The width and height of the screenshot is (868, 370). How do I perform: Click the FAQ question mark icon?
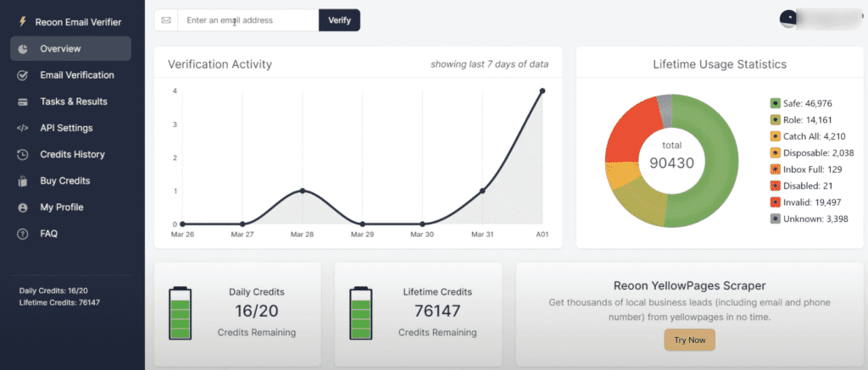(22, 234)
